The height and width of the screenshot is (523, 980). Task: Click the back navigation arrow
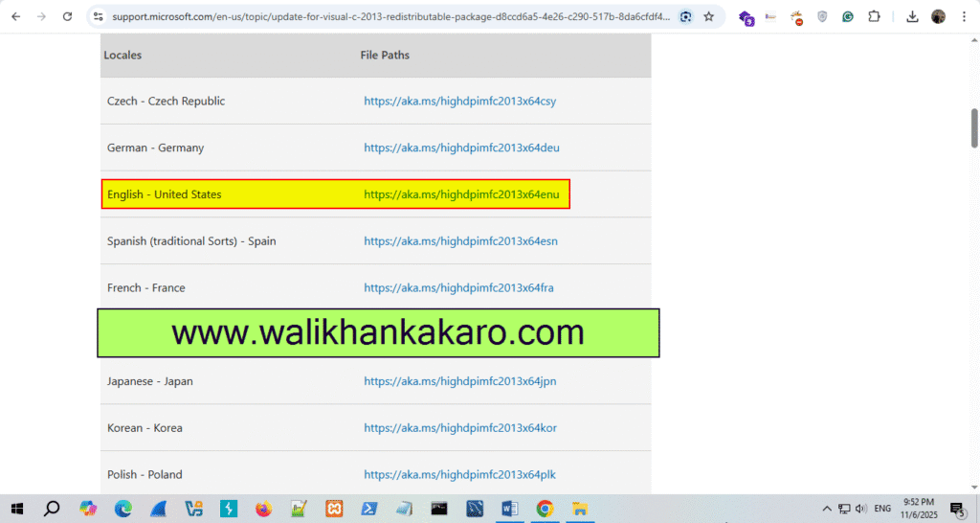point(15,16)
